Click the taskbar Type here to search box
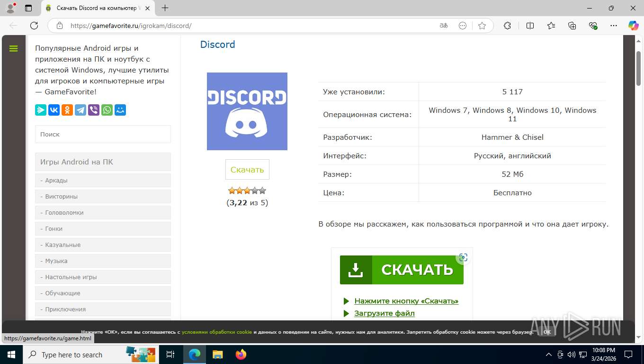The image size is (644, 364). click(x=91, y=355)
